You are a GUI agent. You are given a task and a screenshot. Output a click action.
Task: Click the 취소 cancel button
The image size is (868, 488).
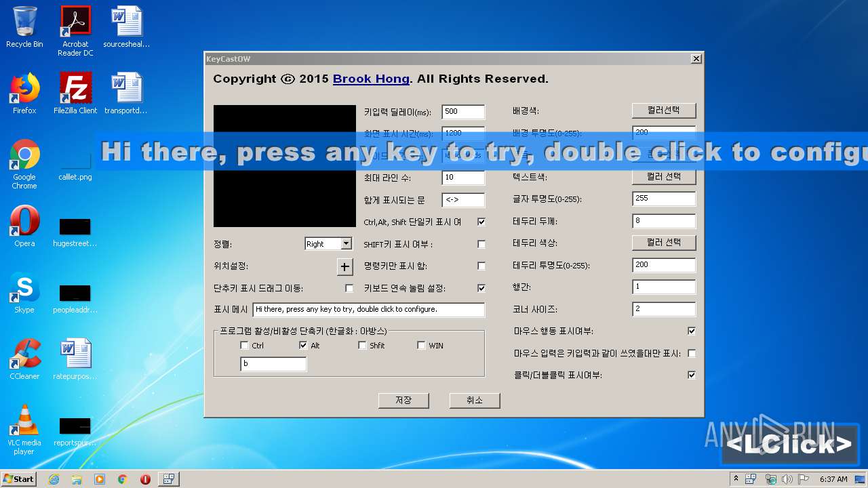[x=475, y=401]
